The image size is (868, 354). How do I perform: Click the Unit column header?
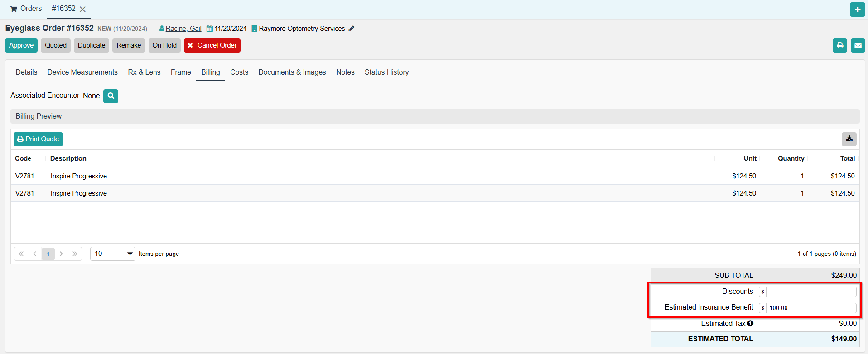750,158
